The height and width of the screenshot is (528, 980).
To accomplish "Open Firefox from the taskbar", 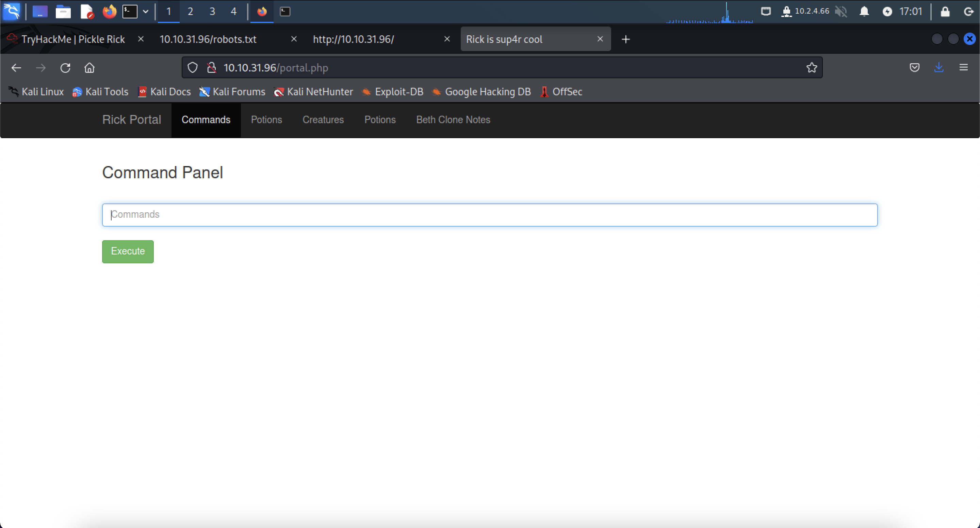I will tap(109, 12).
